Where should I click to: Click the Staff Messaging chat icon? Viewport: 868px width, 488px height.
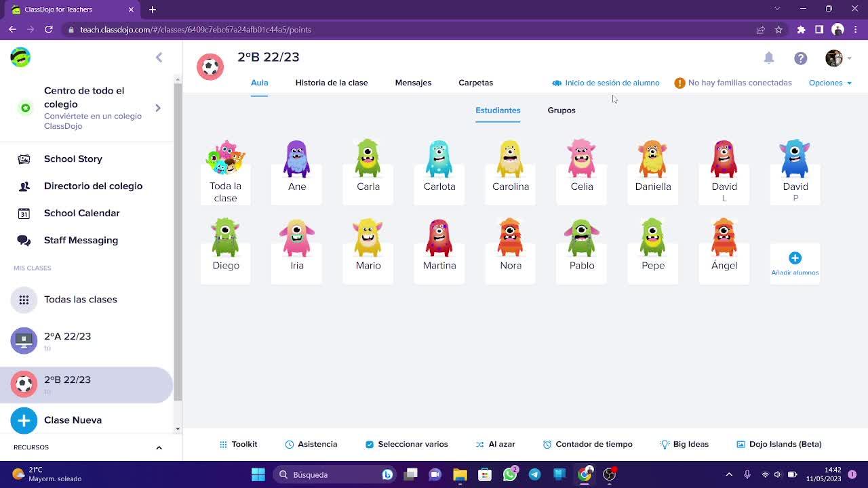point(24,241)
